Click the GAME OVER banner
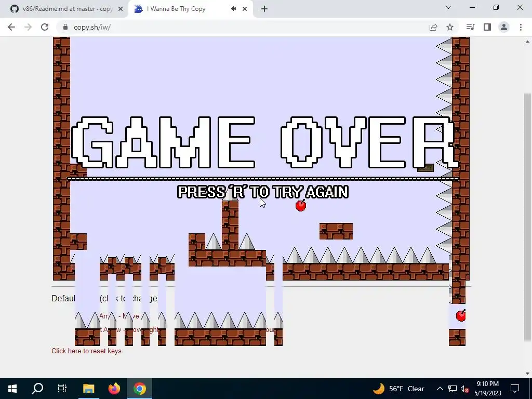The height and width of the screenshot is (399, 532). 264,142
